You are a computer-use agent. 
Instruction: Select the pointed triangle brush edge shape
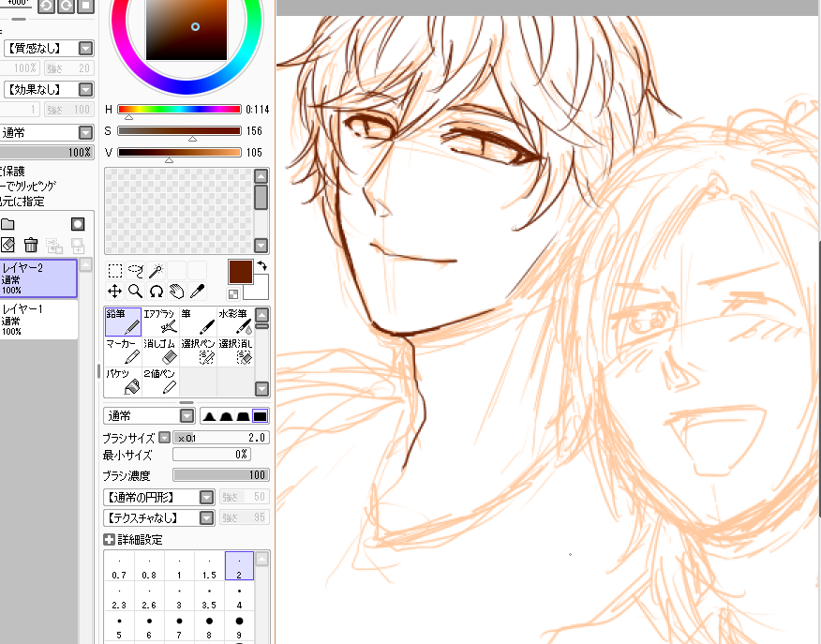pyautogui.click(x=209, y=416)
